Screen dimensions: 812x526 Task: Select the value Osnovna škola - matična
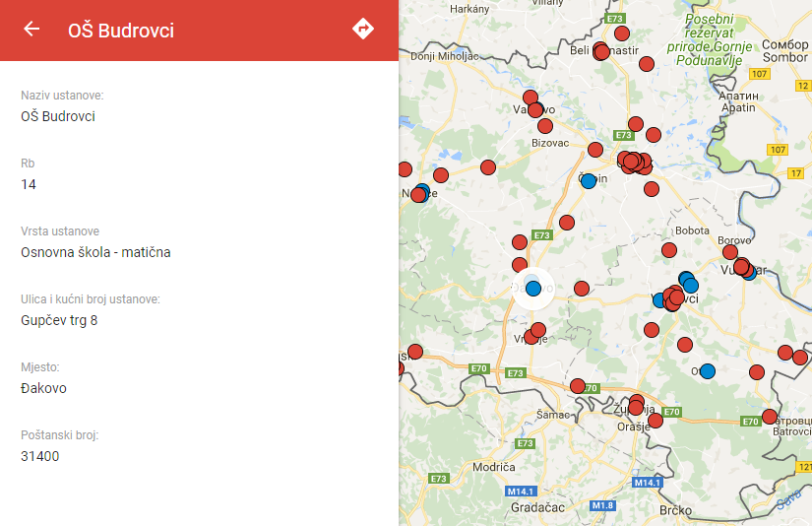click(x=95, y=252)
